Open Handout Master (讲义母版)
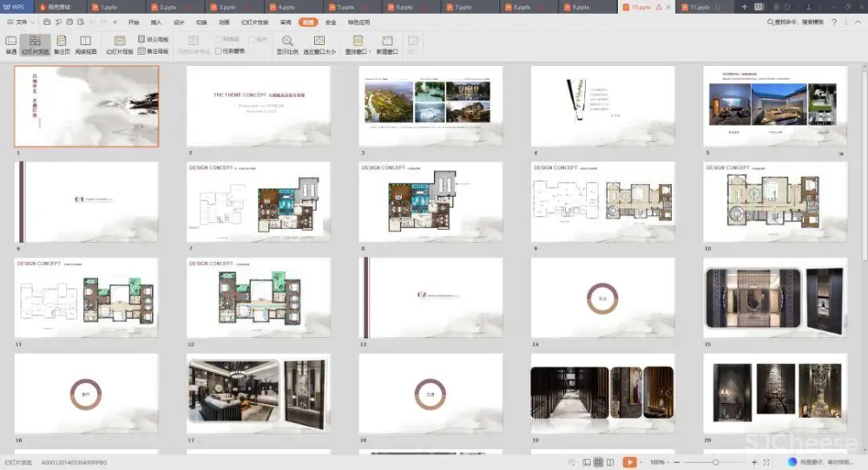868x470 pixels. (154, 40)
